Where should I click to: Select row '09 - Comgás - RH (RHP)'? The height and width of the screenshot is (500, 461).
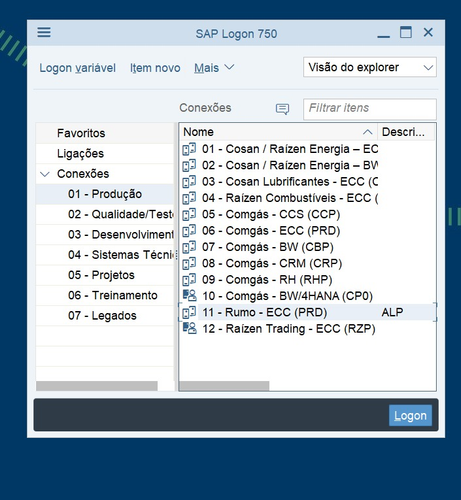point(307,280)
